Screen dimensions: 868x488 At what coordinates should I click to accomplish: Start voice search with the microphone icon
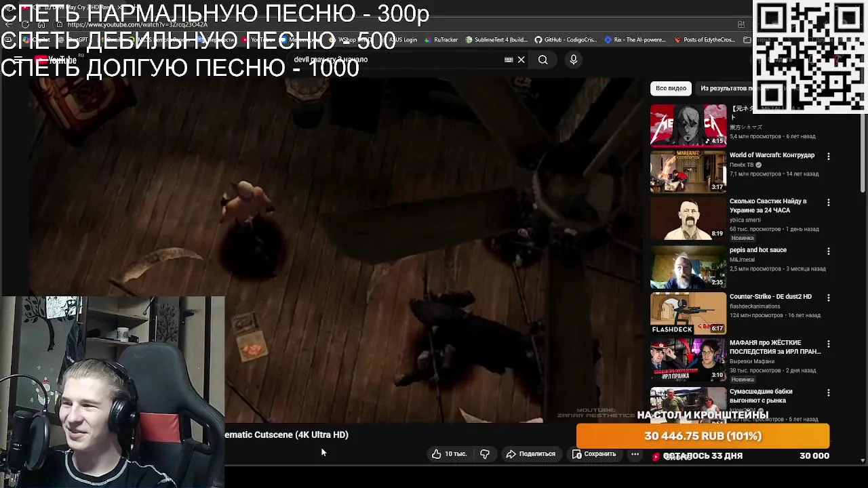(574, 60)
